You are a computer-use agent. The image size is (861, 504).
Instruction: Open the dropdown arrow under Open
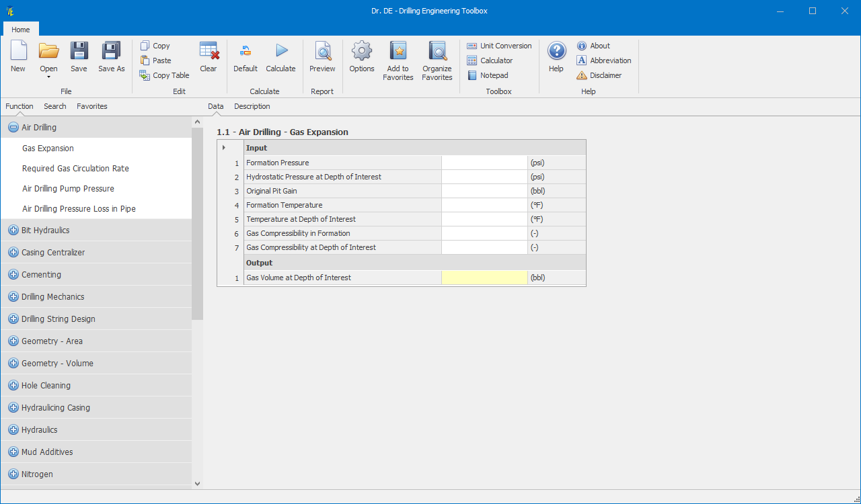click(x=48, y=77)
